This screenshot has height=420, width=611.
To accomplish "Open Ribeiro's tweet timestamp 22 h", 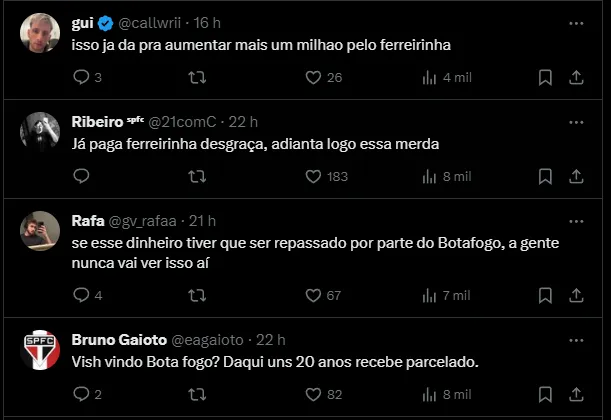I will (243, 122).
